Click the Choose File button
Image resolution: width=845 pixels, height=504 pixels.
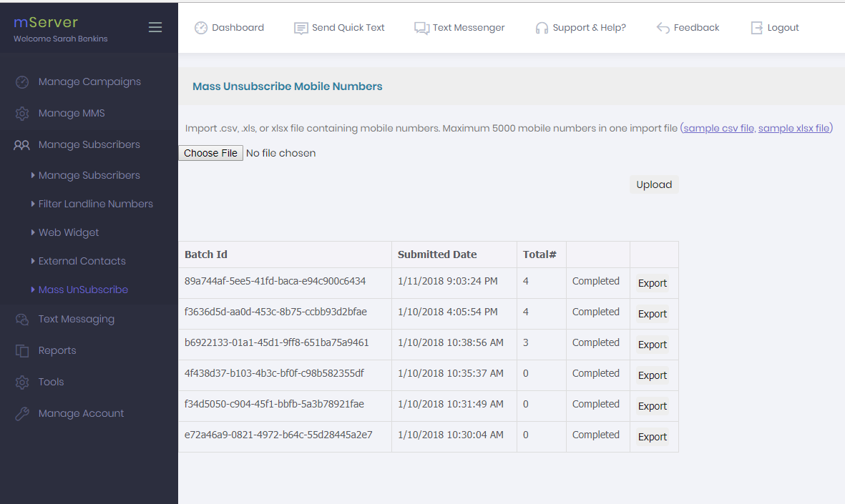210,153
